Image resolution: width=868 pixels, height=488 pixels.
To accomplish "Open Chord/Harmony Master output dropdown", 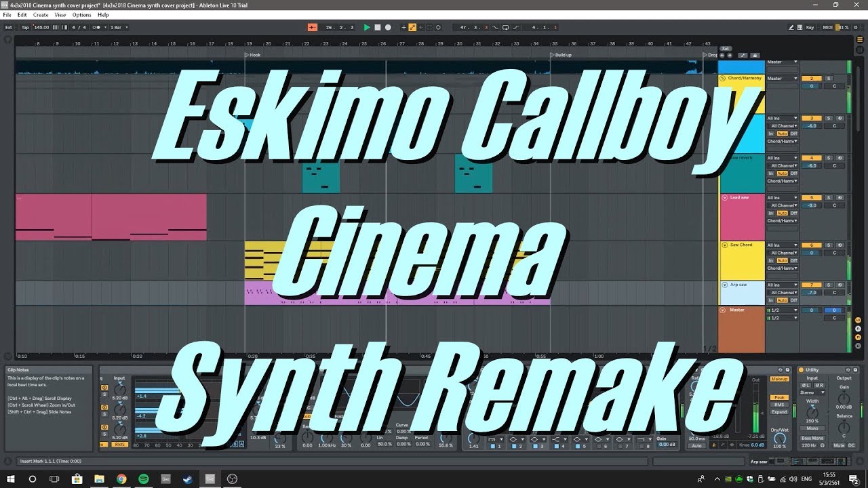I will coord(783,79).
